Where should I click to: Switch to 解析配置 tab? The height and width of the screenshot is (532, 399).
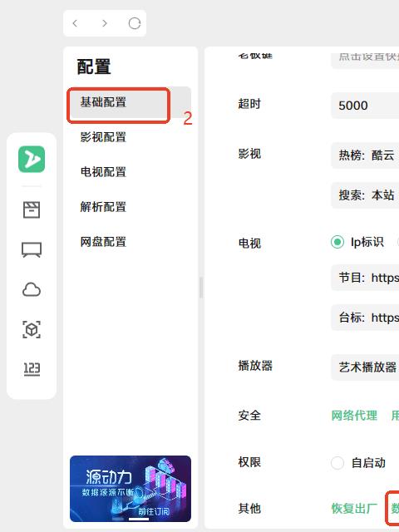[103, 207]
